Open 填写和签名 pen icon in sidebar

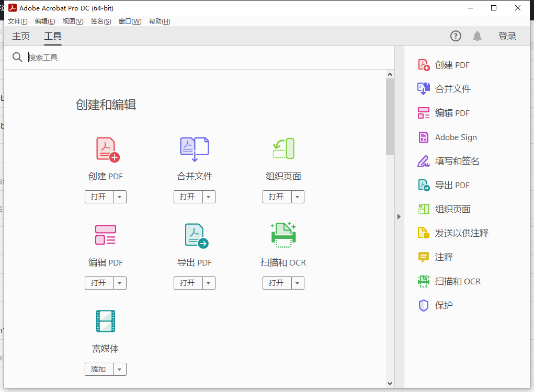[x=424, y=161]
